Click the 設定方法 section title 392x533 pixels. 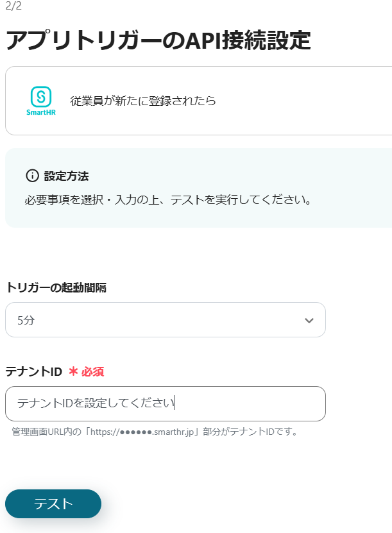click(x=66, y=176)
